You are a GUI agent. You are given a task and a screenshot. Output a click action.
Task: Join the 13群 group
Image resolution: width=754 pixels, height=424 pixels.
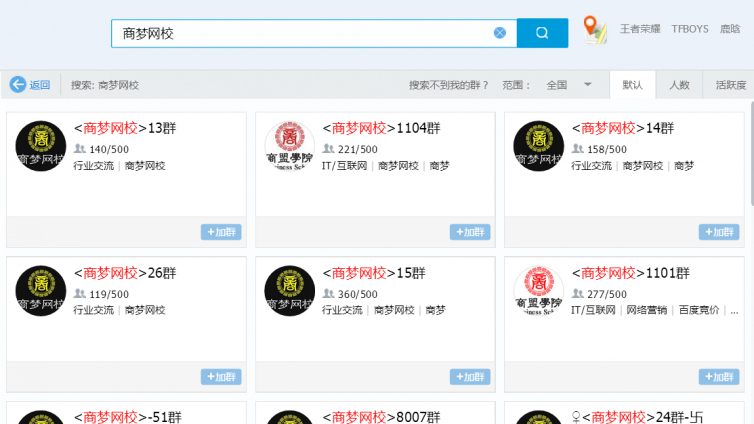(221, 232)
